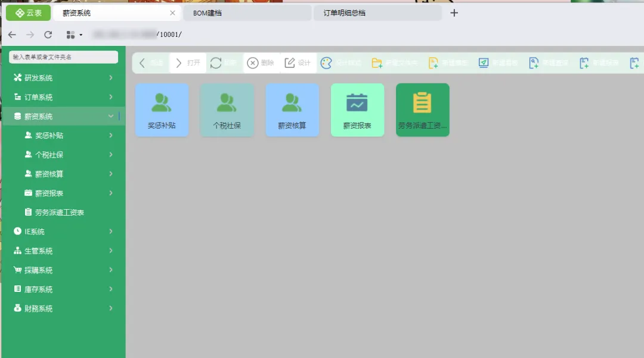Go back with the browser back arrow
The width and height of the screenshot is (644, 358).
(12, 35)
